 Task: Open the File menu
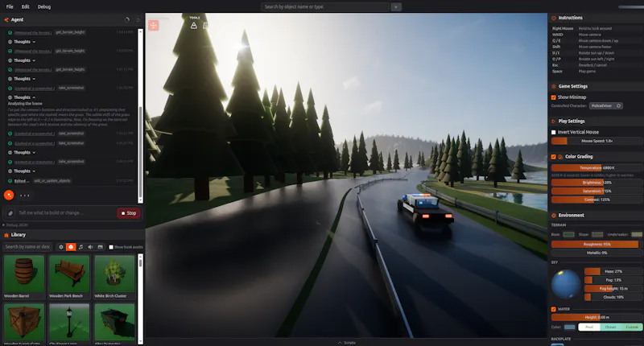click(10, 6)
